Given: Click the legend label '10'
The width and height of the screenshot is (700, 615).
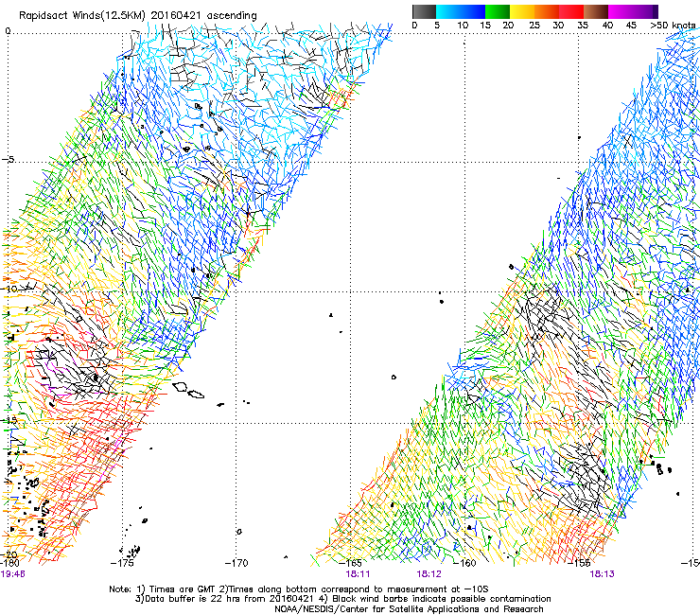Looking at the screenshot, I should (x=463, y=26).
